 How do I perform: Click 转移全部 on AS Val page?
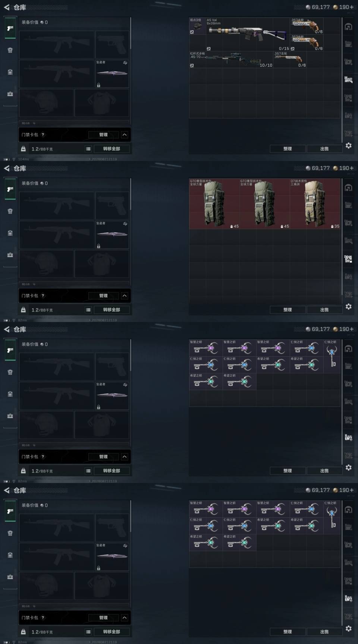click(112, 149)
